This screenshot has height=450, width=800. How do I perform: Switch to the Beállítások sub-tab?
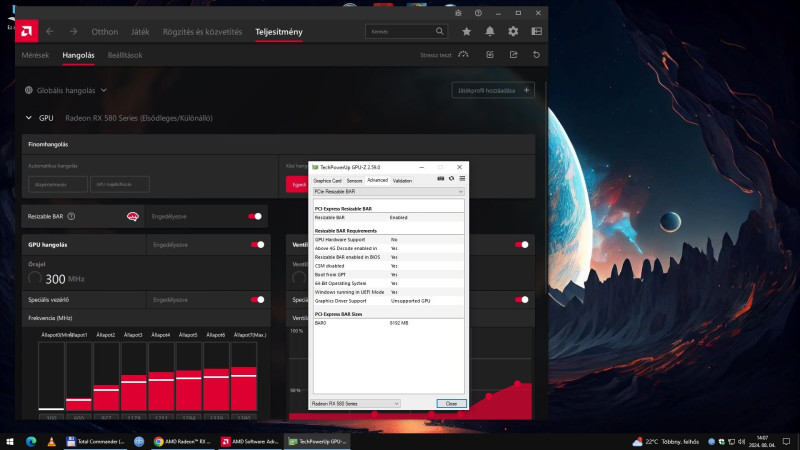(x=125, y=55)
